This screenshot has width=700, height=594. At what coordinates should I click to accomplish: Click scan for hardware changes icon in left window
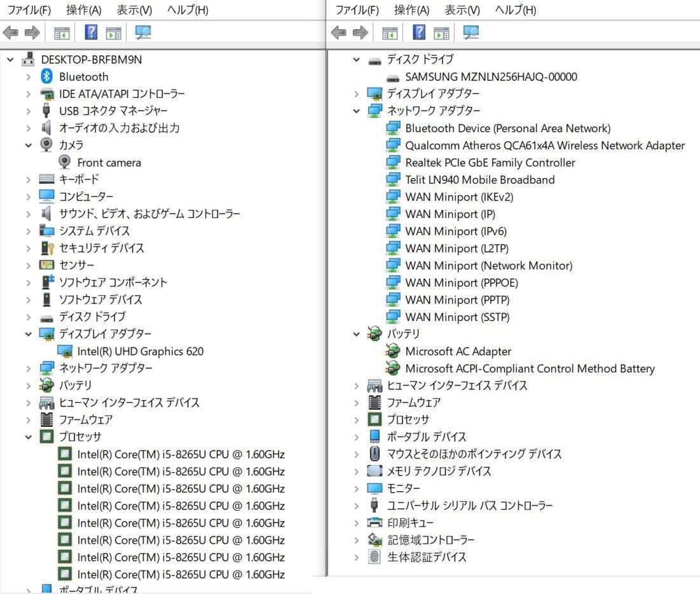(x=143, y=32)
